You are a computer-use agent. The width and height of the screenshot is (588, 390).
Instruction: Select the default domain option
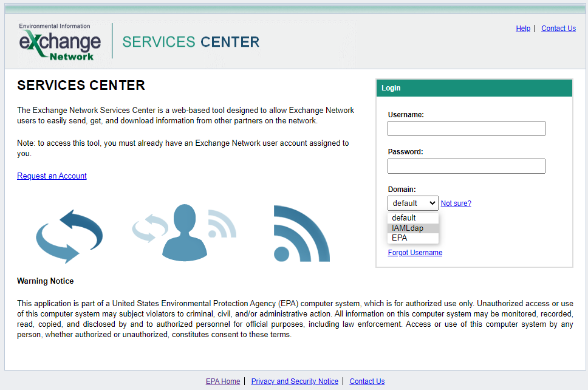(x=413, y=218)
